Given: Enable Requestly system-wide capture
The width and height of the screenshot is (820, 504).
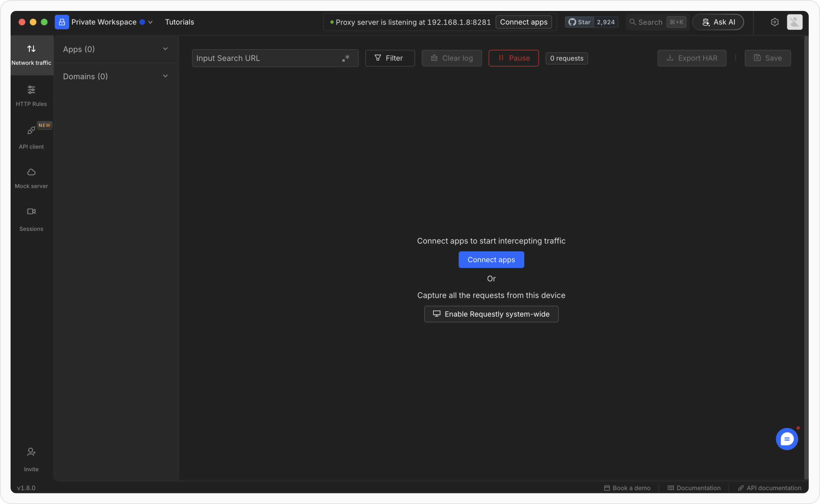Looking at the screenshot, I should tap(491, 314).
